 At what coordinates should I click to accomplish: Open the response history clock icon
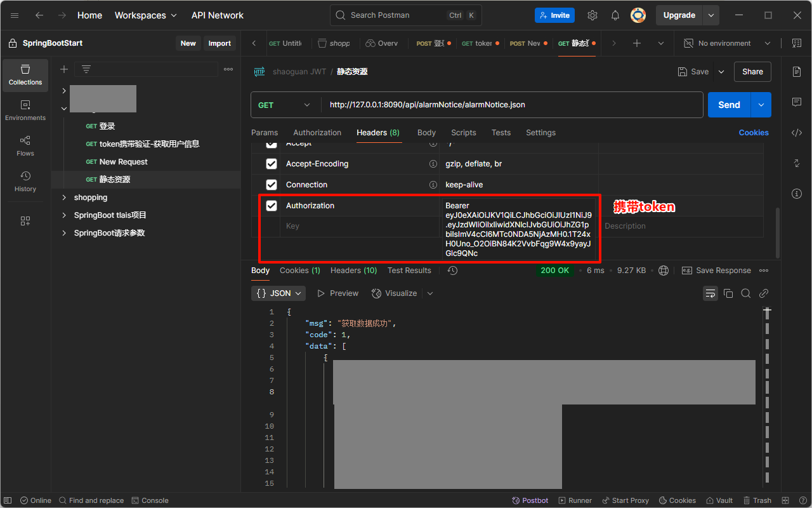(452, 271)
